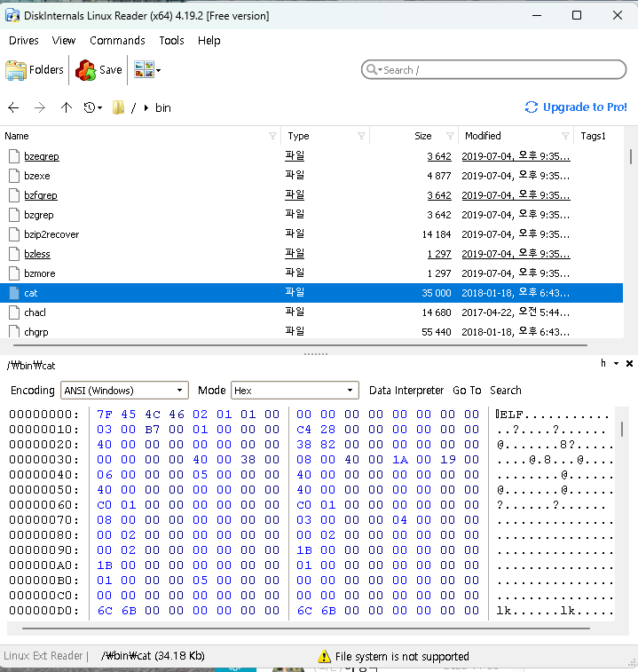Go forward with the right arrow

39,107
